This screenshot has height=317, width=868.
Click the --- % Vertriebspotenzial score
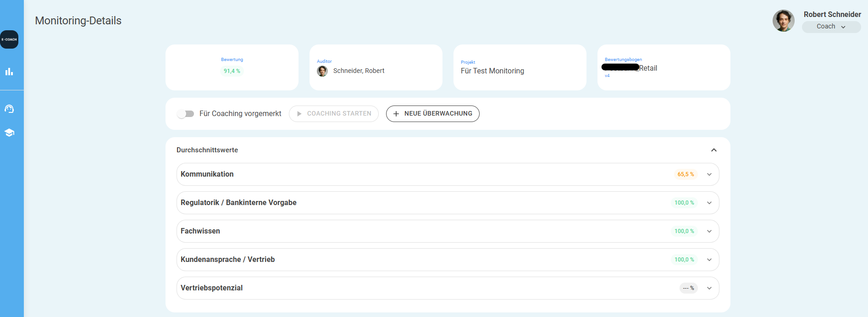click(688, 288)
